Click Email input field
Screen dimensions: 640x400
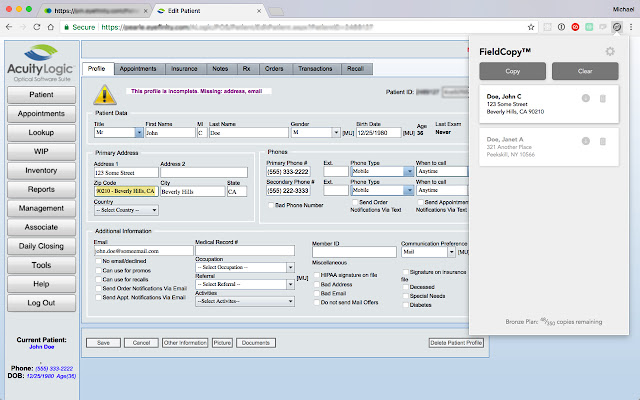pos(143,251)
